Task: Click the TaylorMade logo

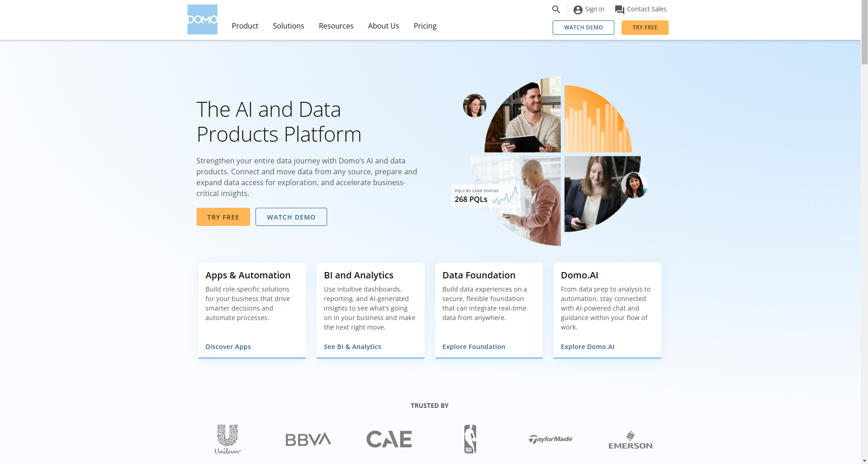Action: point(550,439)
